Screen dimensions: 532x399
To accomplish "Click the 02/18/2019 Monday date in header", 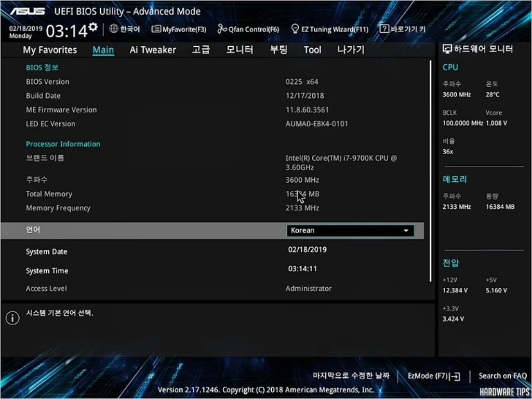I will [x=25, y=32].
